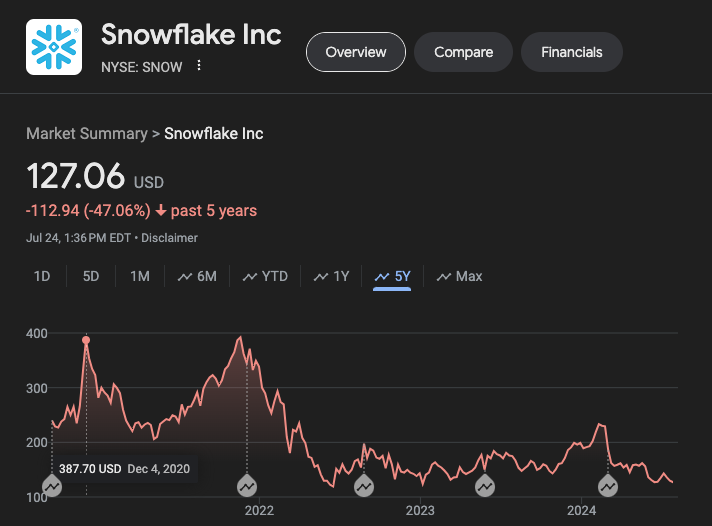Screen dimensions: 712x526
Task: Click the news marker icon near 2022
Action: [247, 487]
